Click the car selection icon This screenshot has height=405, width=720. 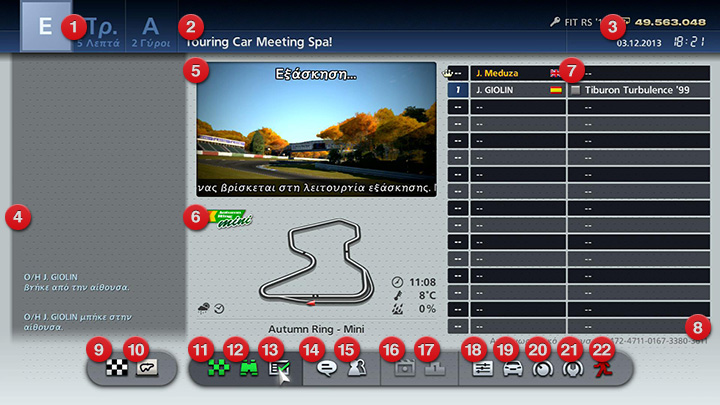tap(513, 368)
